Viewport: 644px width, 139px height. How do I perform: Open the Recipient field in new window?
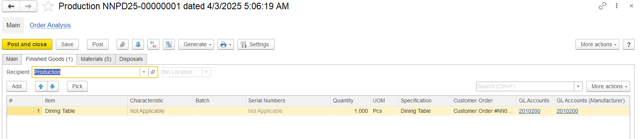coord(153,72)
